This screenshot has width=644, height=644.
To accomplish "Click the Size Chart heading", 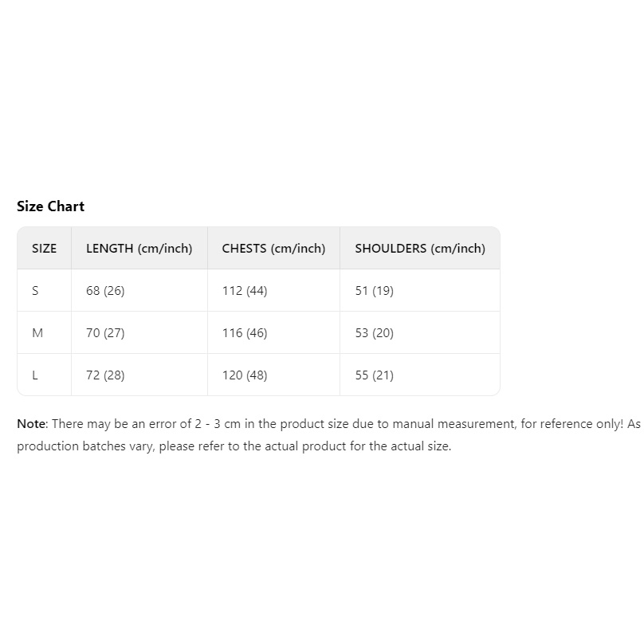I will [50, 206].
